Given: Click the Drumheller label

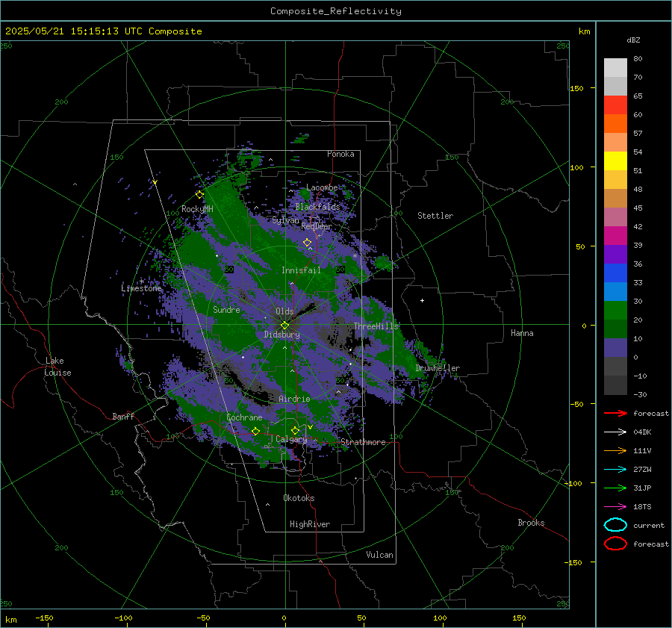Looking at the screenshot, I should click(438, 368).
